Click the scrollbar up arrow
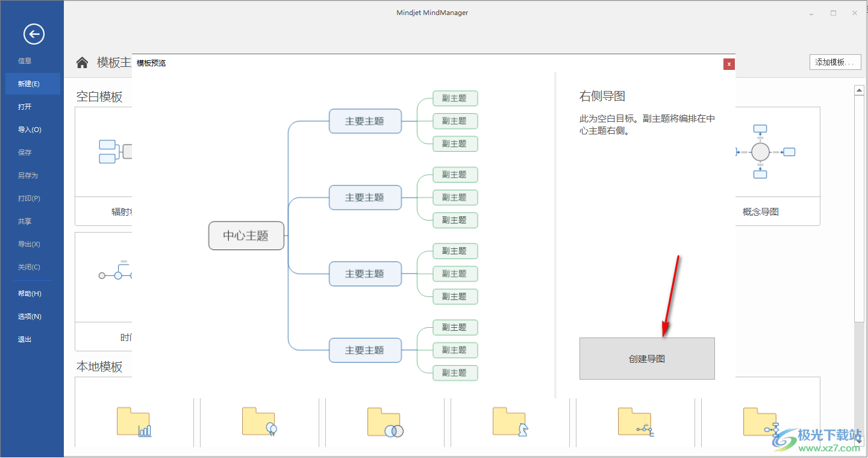 click(x=860, y=90)
